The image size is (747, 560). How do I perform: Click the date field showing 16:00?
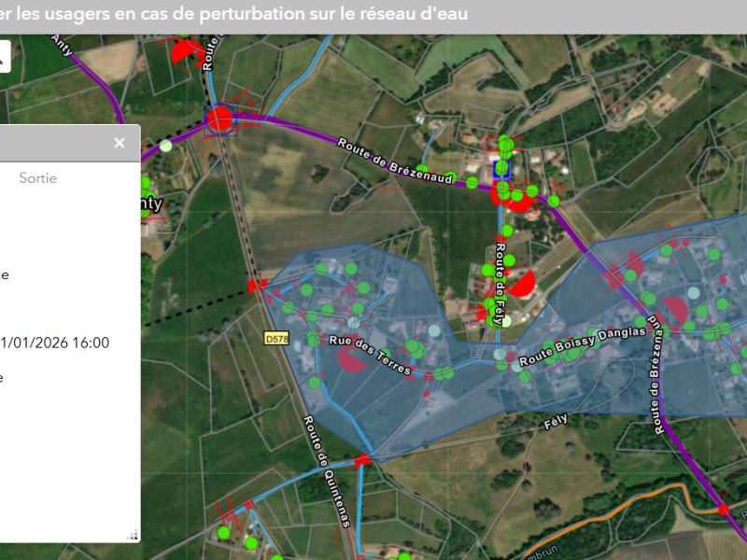coord(55,343)
